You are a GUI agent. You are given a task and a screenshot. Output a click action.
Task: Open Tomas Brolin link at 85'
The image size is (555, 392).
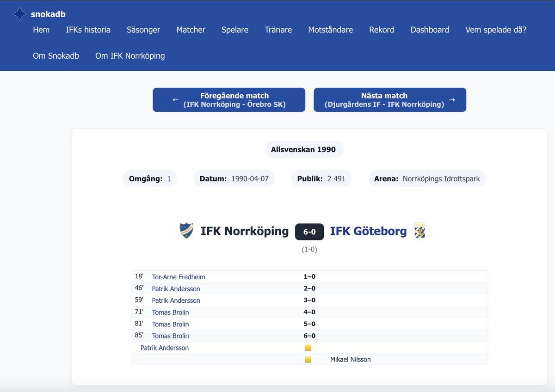(170, 336)
